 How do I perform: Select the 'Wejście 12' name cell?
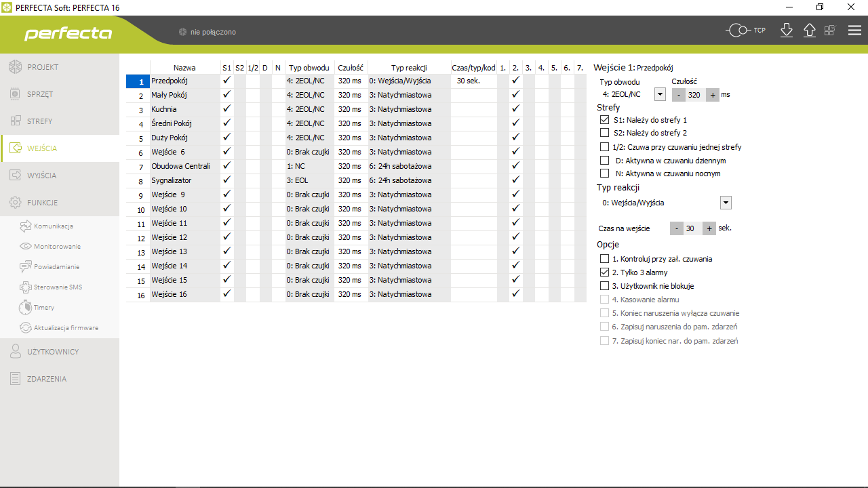click(184, 237)
